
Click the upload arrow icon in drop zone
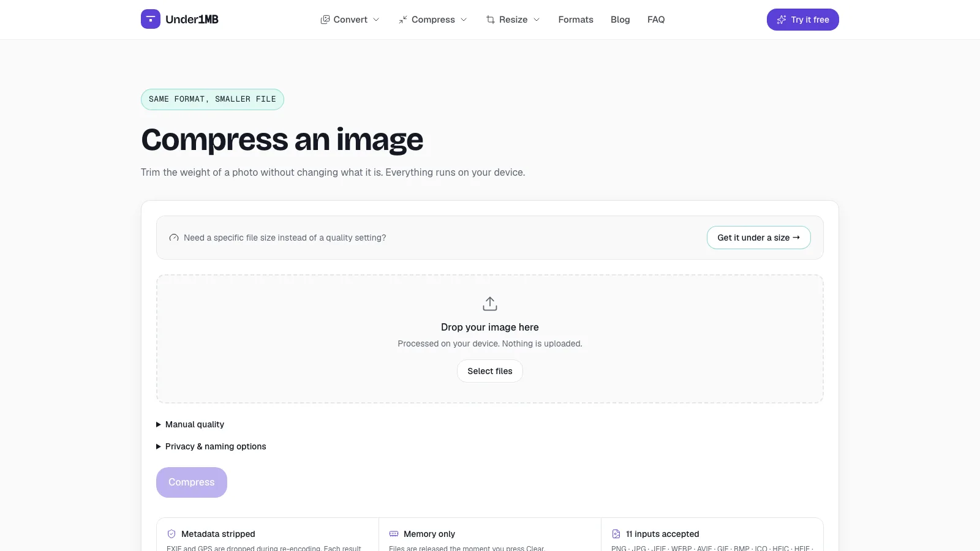[x=490, y=304]
